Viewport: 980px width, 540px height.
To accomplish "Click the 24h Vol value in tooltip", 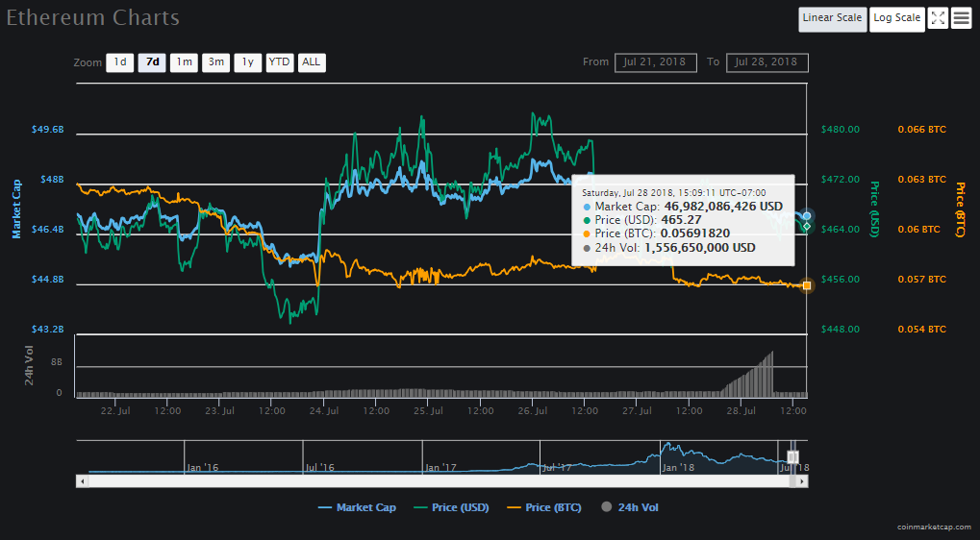I will 700,248.
